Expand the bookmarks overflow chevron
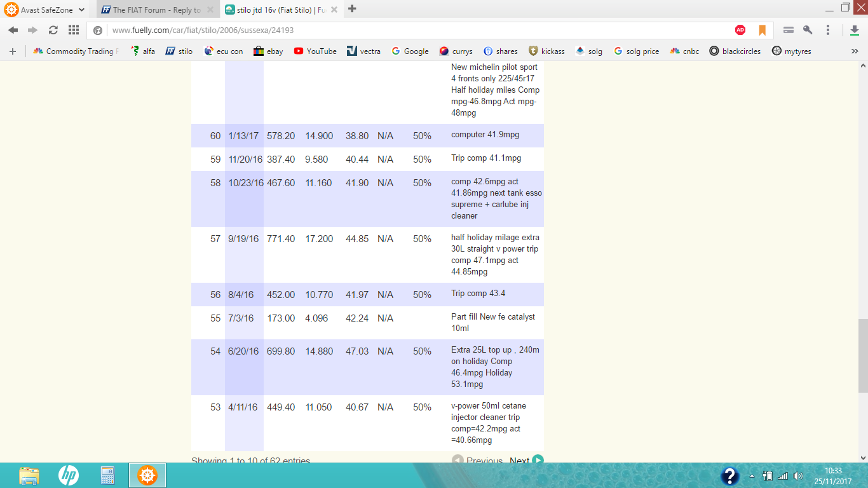The width and height of the screenshot is (868, 488). [x=855, y=51]
